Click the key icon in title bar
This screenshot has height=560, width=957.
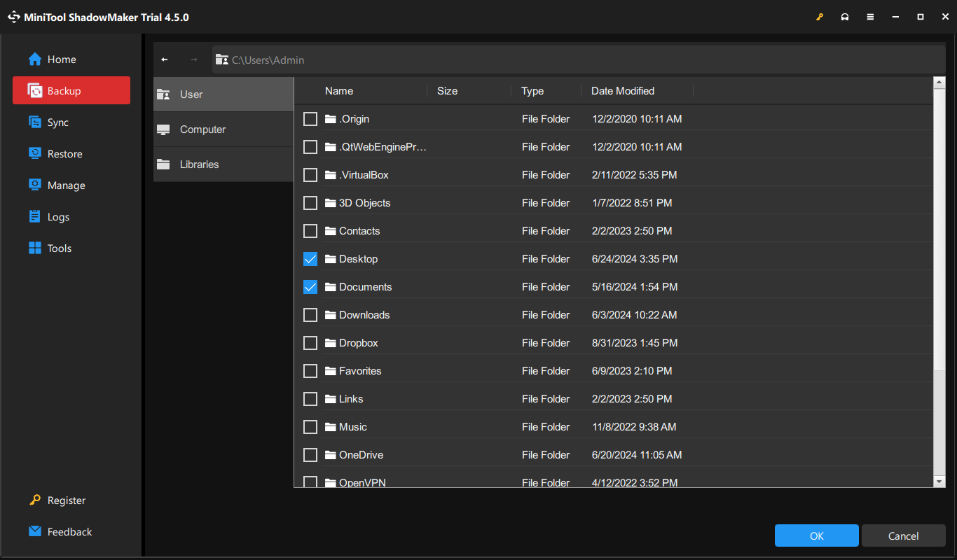(820, 17)
